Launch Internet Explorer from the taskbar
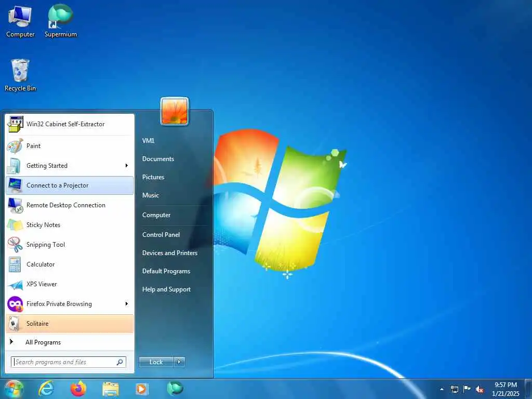532x399 pixels. (x=46, y=389)
